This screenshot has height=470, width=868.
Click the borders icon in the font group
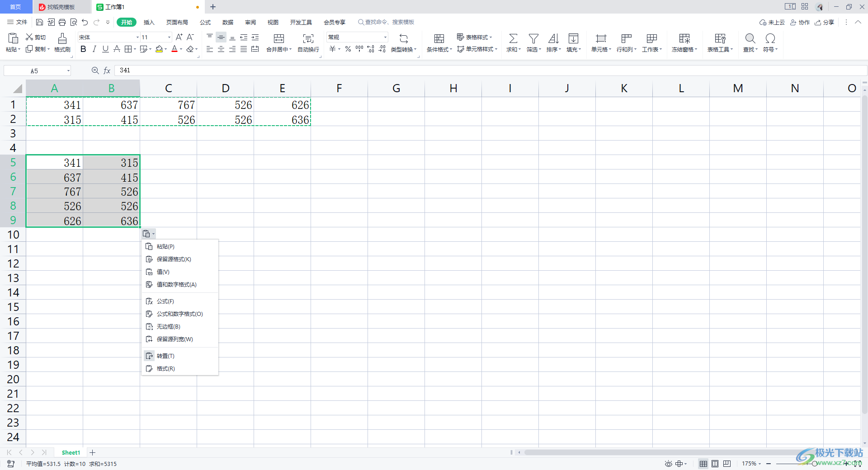[128, 49]
